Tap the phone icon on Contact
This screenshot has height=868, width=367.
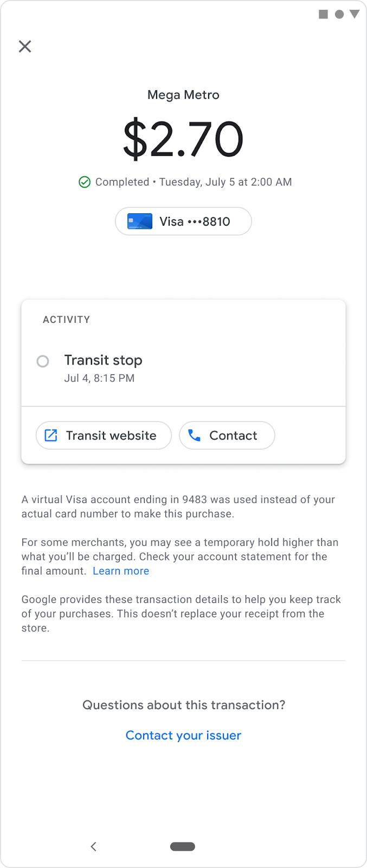(x=194, y=435)
